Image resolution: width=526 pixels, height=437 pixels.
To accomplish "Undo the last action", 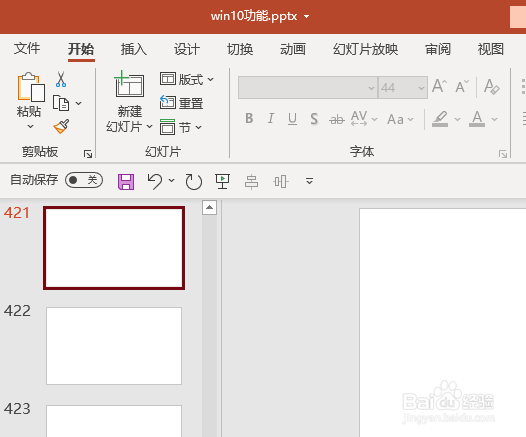I will coord(155,181).
